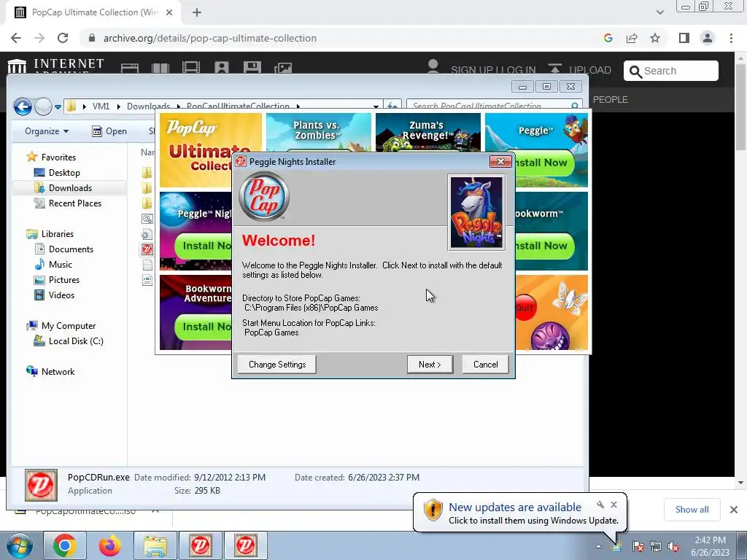Click the Chrome forward arrow
Image resolution: width=747 pixels, height=560 pixels.
point(39,38)
